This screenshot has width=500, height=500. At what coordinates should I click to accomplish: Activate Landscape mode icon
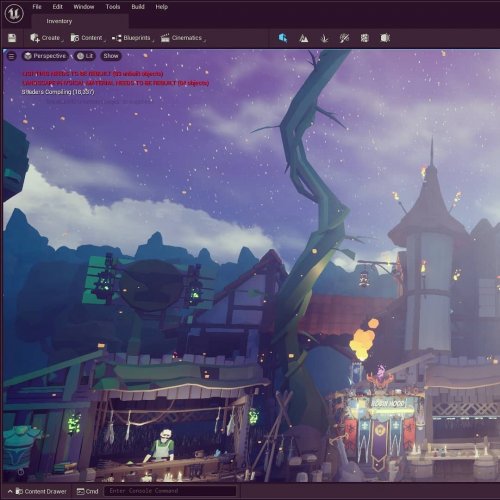click(x=304, y=38)
